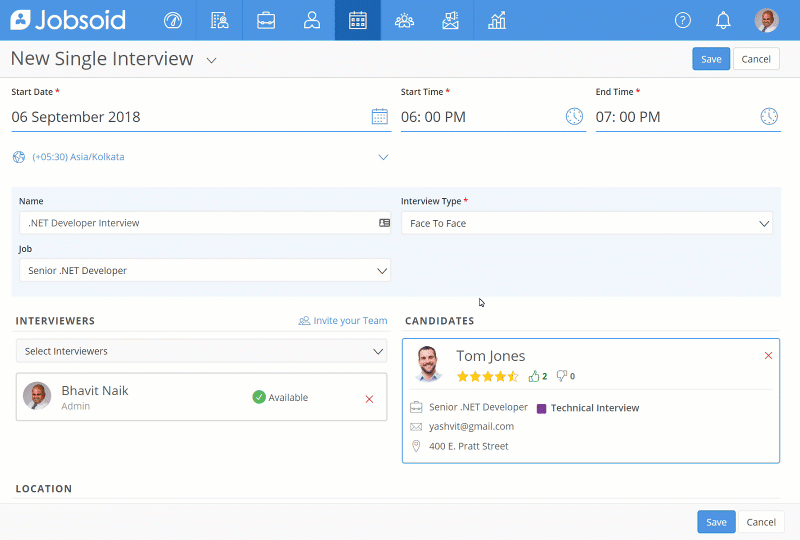Click the name template card icon
Image resolution: width=800 pixels, height=540 pixels.
click(384, 223)
